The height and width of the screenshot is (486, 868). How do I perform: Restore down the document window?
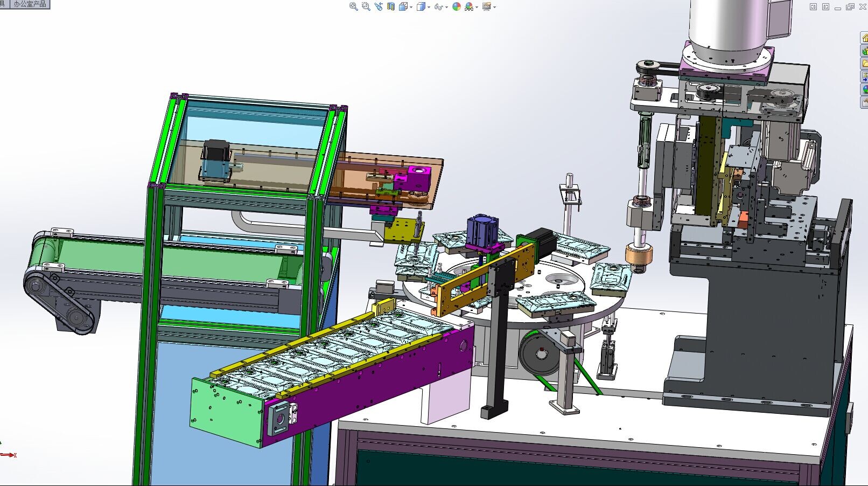pyautogui.click(x=850, y=6)
